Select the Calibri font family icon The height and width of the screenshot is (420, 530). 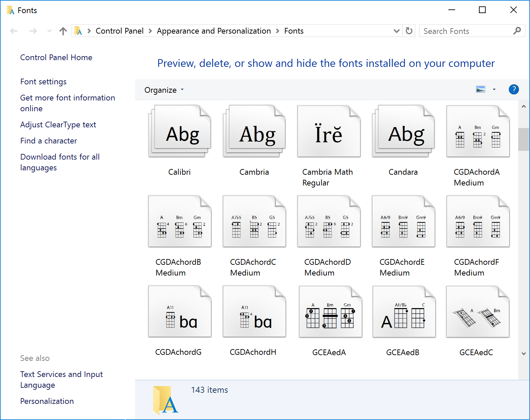tap(180, 132)
